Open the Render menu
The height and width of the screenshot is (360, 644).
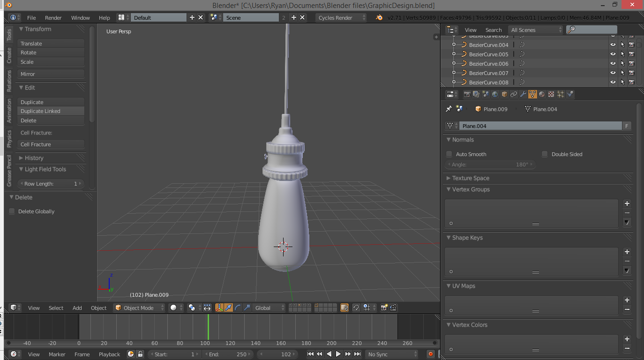(53, 17)
